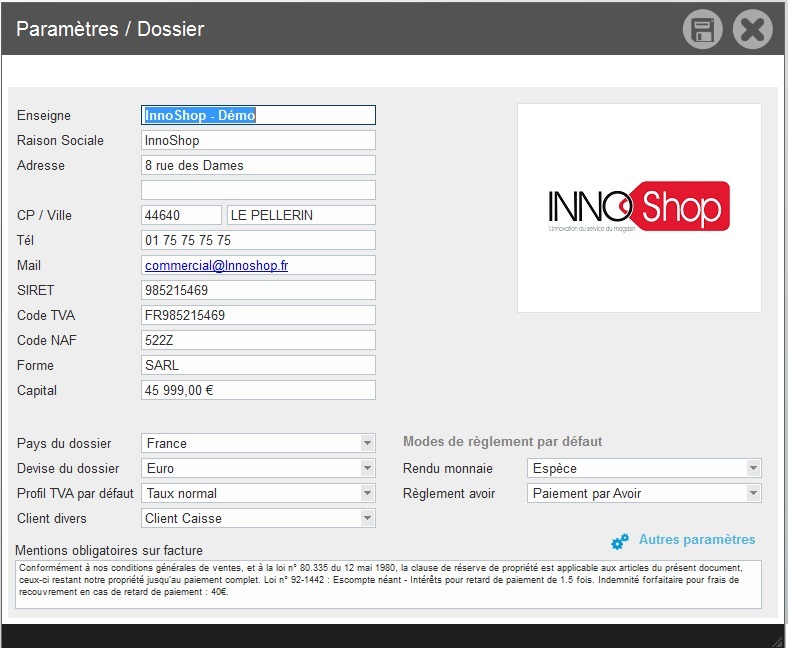
Task: Click the Adresse field with 8 rue des Dames
Action: (258, 165)
